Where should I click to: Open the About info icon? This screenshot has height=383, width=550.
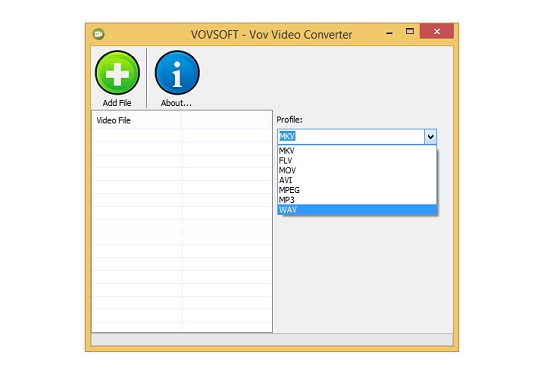[x=177, y=73]
